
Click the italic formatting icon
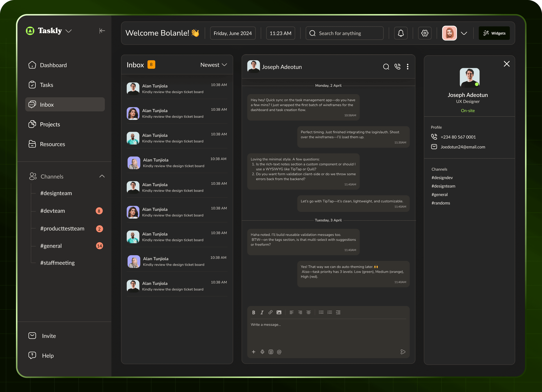[x=262, y=312]
